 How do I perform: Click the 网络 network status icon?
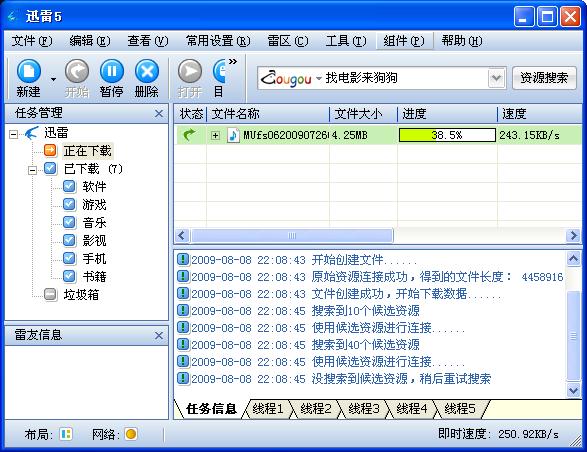[131, 434]
